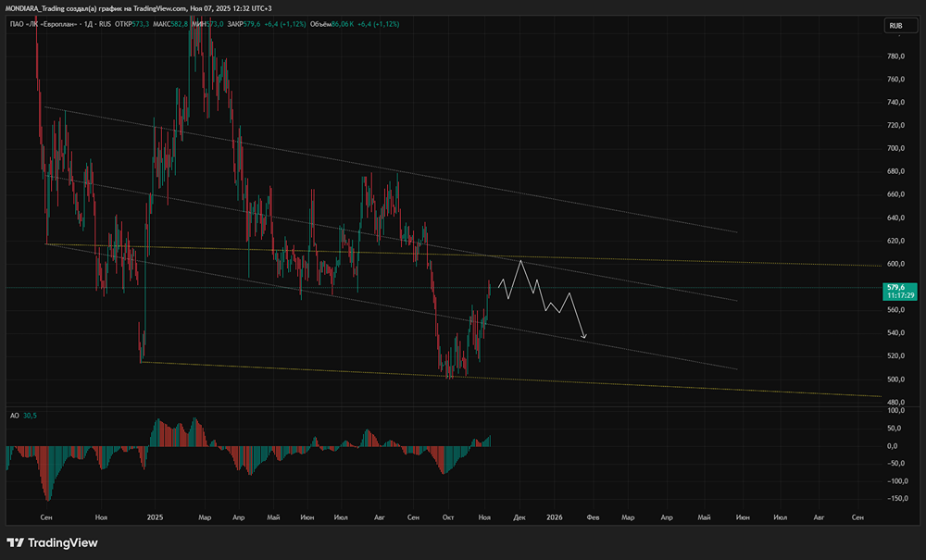
Task: Click the white forecast arrowhead
Action: (x=584, y=336)
